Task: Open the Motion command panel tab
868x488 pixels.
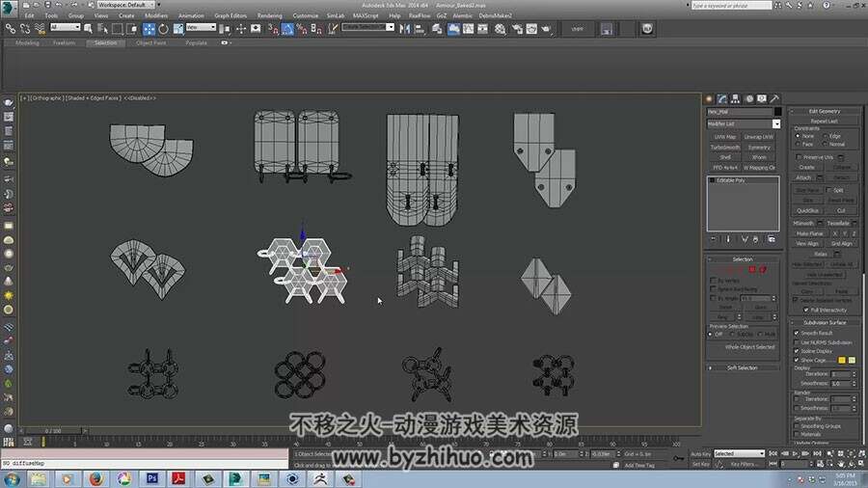Action: coord(749,98)
